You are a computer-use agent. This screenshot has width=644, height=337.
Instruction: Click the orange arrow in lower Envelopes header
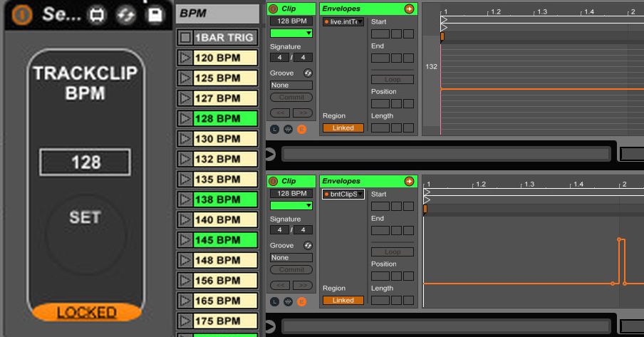click(x=409, y=181)
